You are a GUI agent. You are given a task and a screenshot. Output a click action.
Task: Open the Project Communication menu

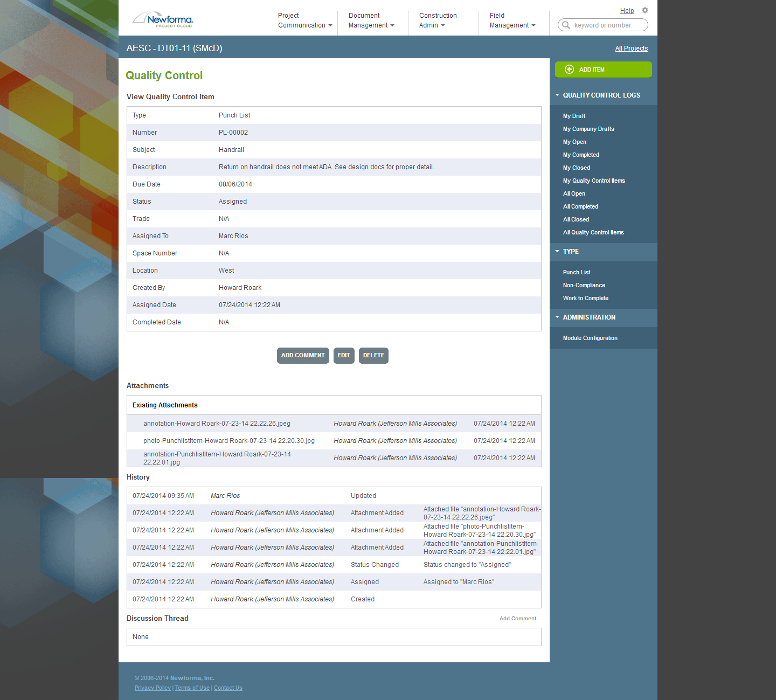pyautogui.click(x=305, y=20)
